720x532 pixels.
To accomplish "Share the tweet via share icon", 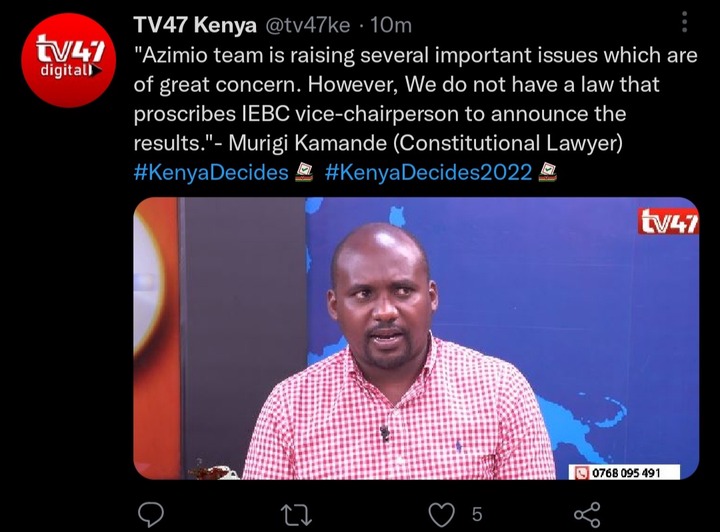I will point(587,514).
